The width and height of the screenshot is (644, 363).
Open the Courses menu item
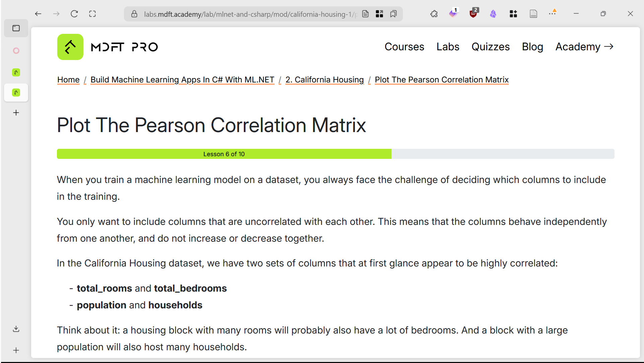pos(404,47)
